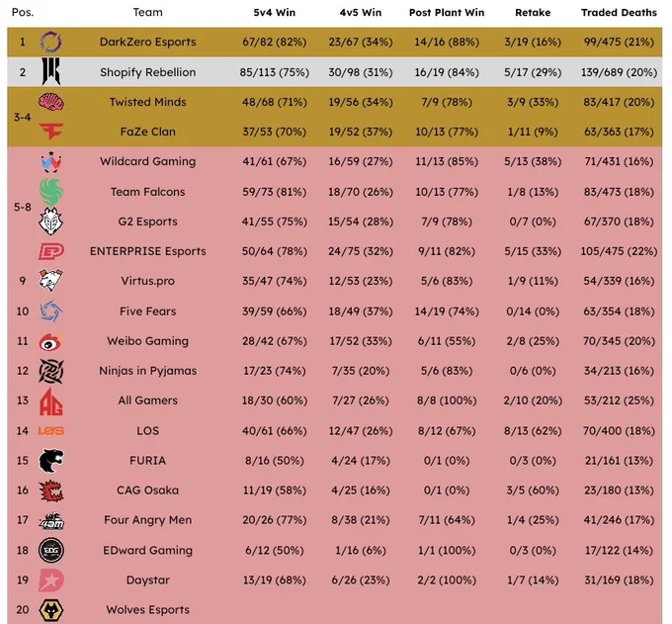Click the Weibo Gaming eye logo
Viewport: 672px width, 624px height.
51,341
